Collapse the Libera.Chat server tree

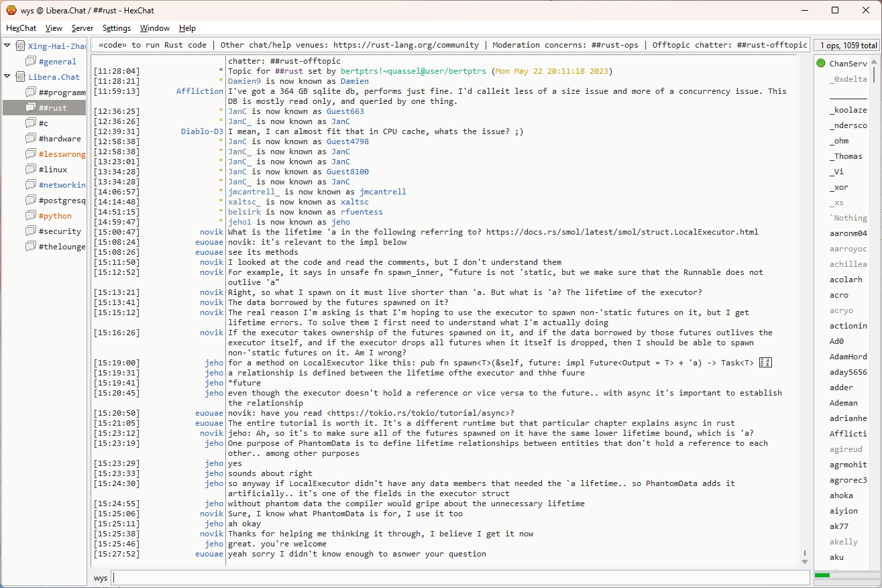(7, 77)
